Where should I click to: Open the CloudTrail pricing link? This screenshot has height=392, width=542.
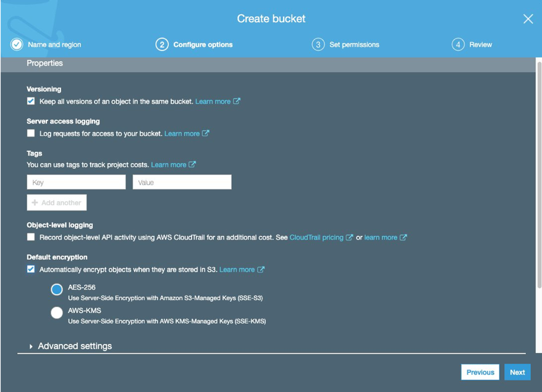[x=316, y=238]
